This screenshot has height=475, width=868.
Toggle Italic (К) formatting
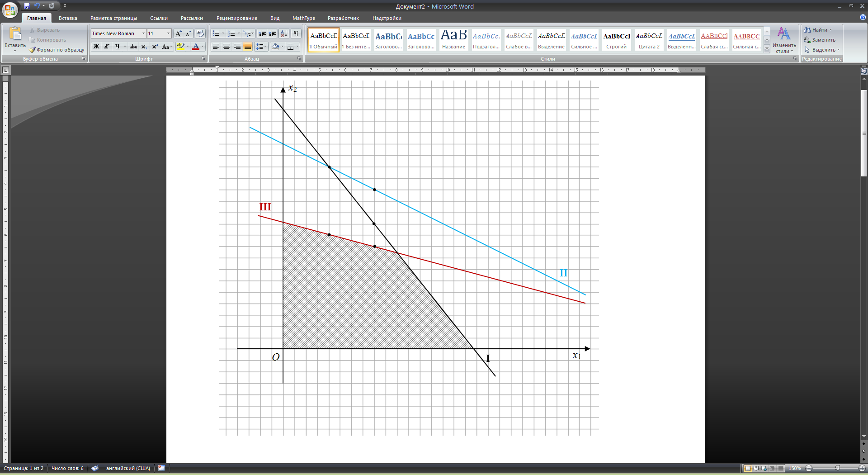(x=107, y=47)
